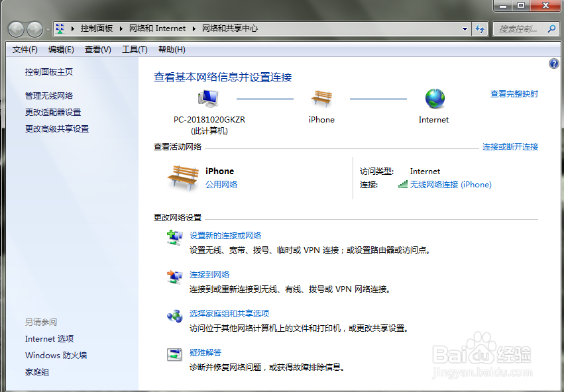Click the icon beside 连接到网络

[175, 277]
